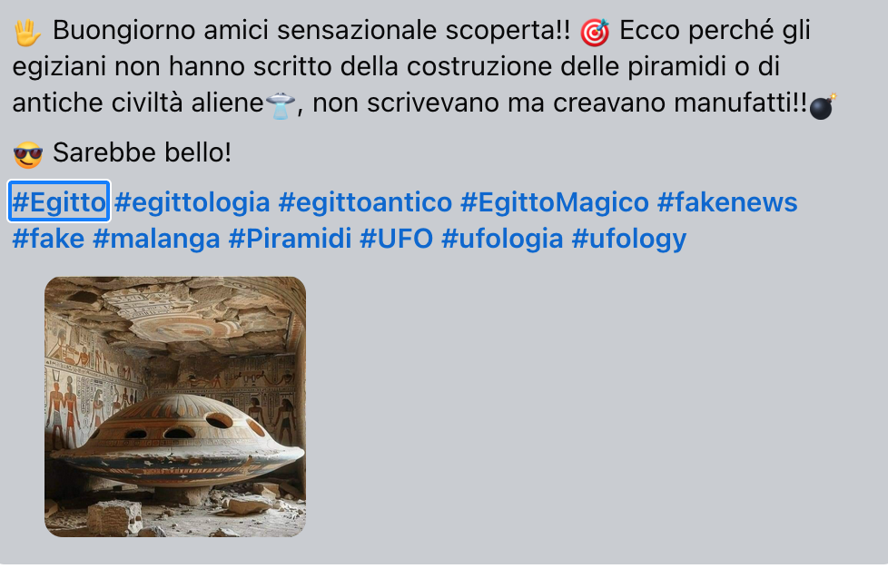Visit the #Piramidi hashtag
The height and width of the screenshot is (588, 888).
coord(290,239)
